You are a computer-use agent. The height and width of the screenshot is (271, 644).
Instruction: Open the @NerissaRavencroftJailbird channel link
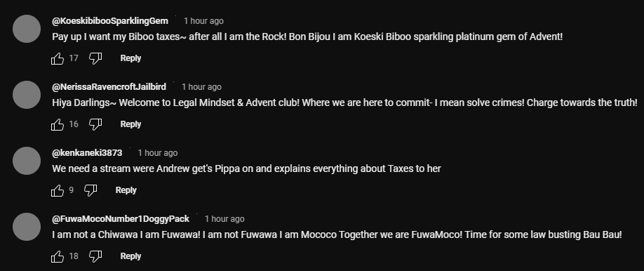[109, 87]
